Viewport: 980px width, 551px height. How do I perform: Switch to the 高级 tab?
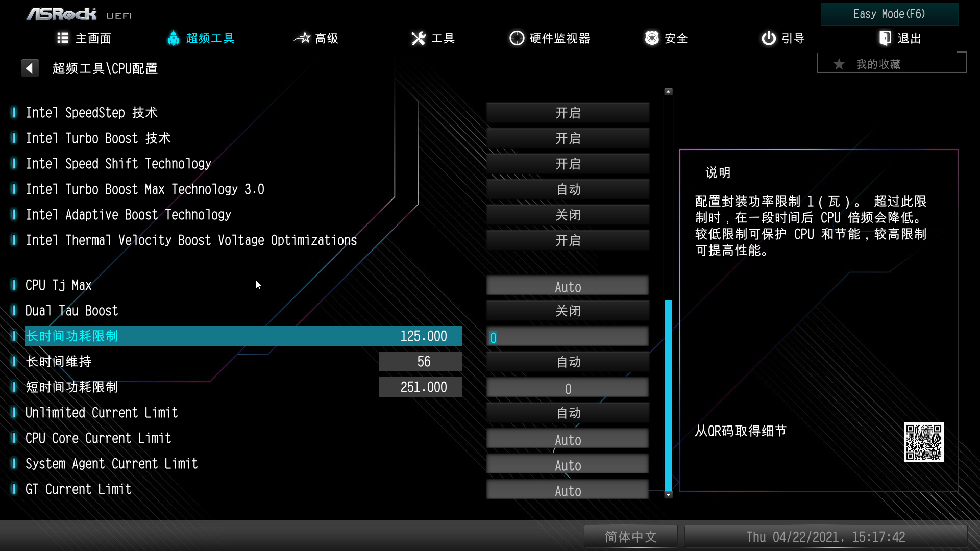click(x=316, y=38)
